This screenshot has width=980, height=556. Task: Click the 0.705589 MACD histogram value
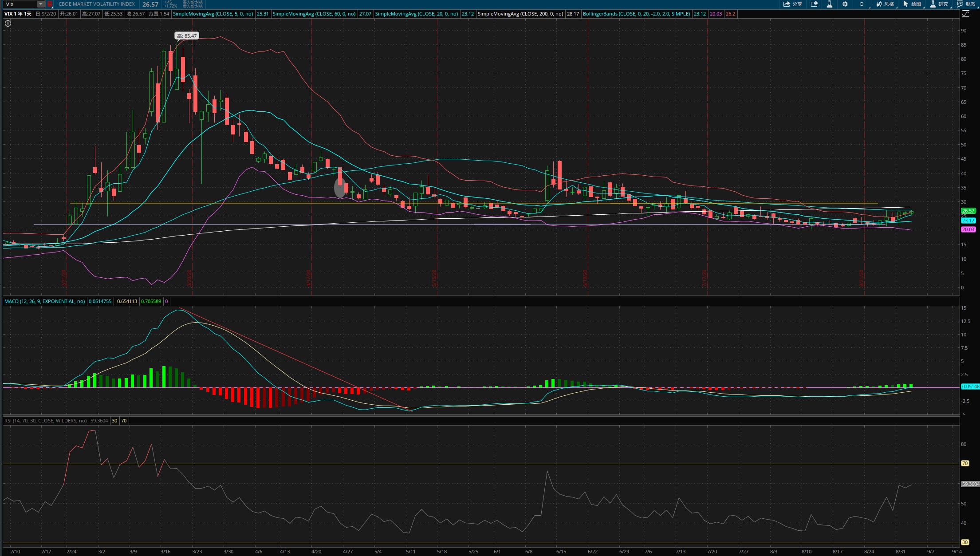pyautogui.click(x=151, y=301)
